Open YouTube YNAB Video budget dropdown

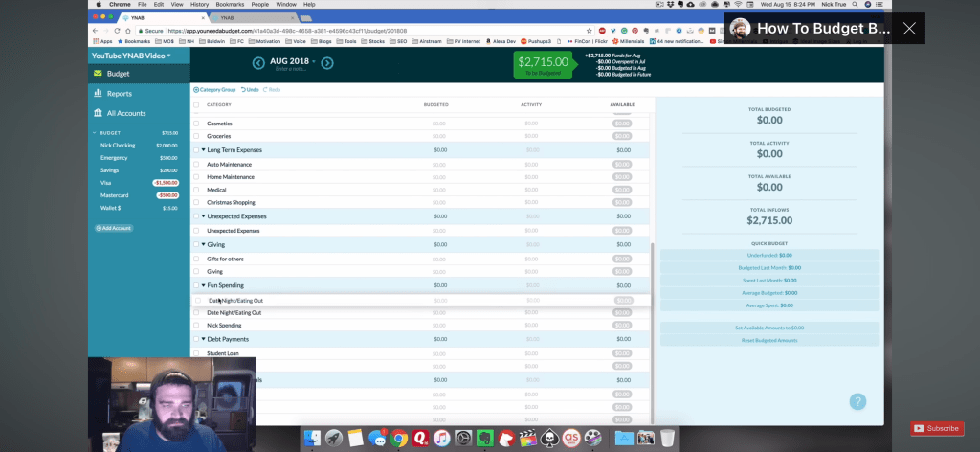[131, 56]
